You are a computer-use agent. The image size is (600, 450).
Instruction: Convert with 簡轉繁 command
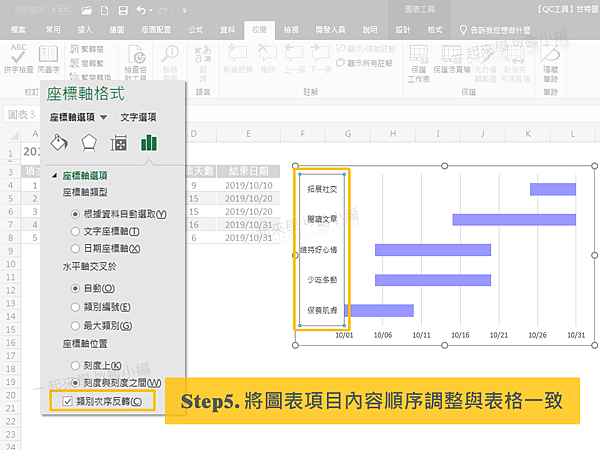coord(87,63)
